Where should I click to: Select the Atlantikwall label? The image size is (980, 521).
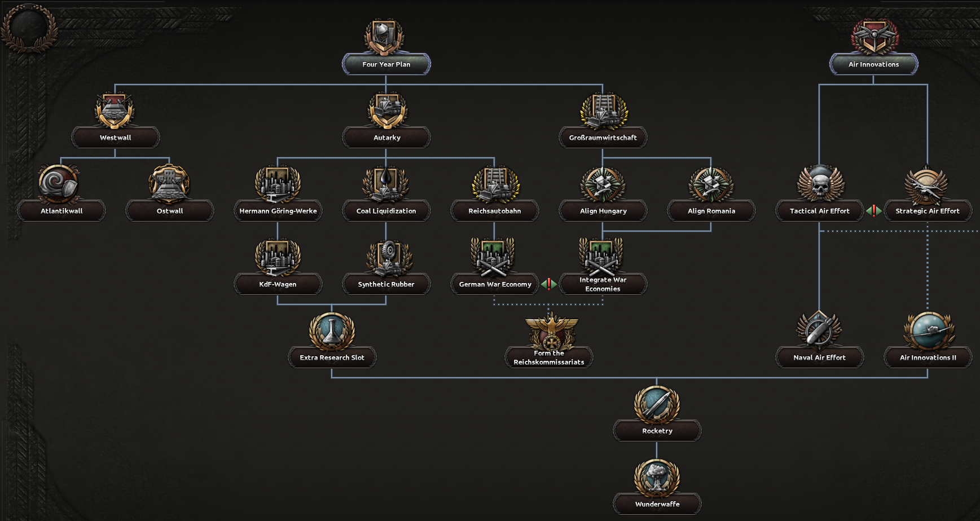pos(61,211)
